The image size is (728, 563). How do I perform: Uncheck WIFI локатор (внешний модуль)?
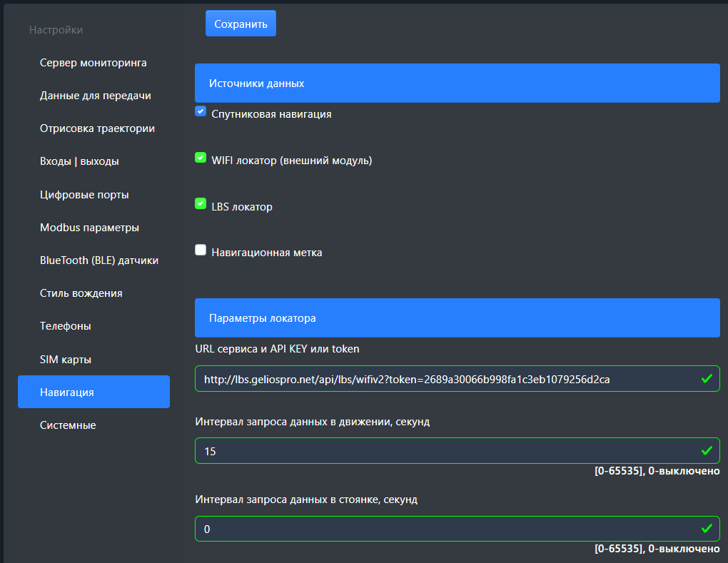point(201,158)
